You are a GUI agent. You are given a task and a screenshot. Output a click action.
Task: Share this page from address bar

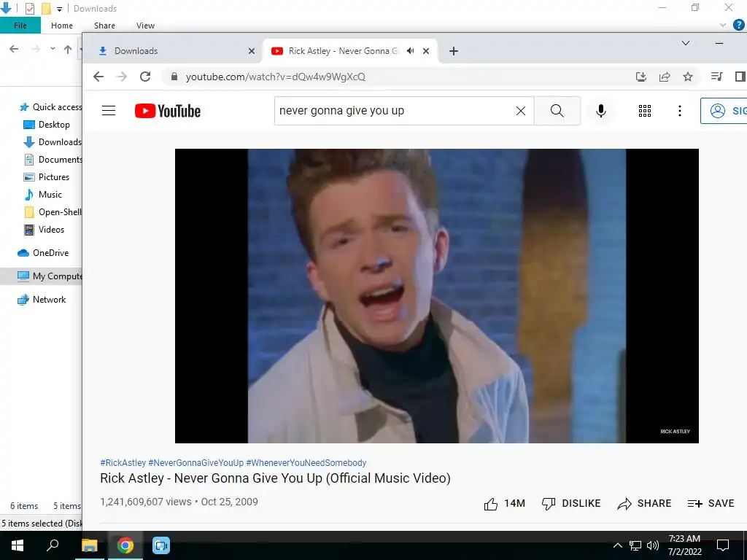coord(665,77)
